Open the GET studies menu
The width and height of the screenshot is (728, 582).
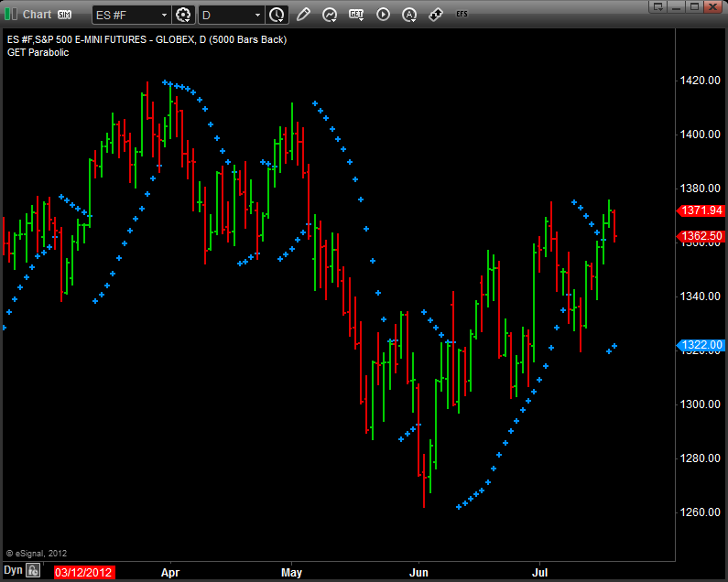[356, 15]
